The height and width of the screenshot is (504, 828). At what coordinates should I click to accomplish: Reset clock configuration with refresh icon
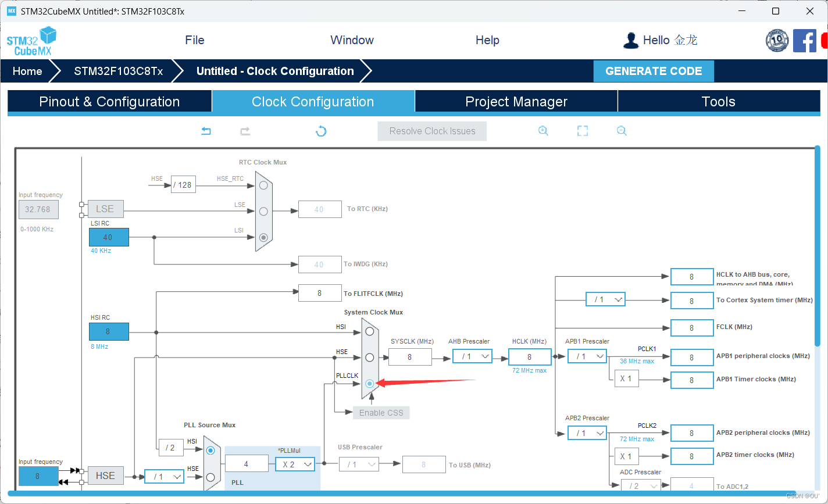pos(321,131)
